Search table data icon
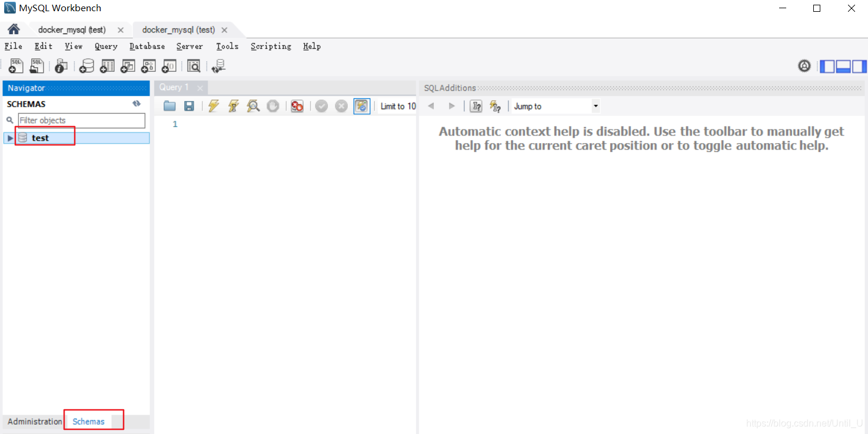 point(194,66)
